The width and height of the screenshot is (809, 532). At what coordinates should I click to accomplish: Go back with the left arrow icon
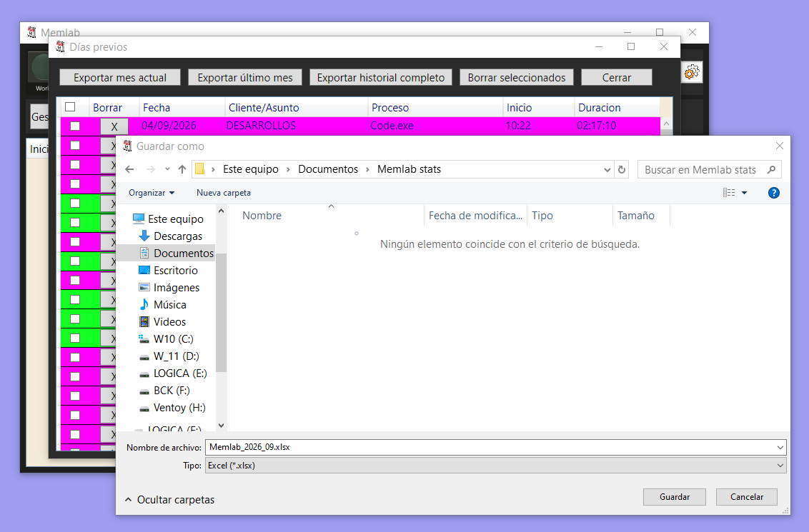pyautogui.click(x=129, y=170)
